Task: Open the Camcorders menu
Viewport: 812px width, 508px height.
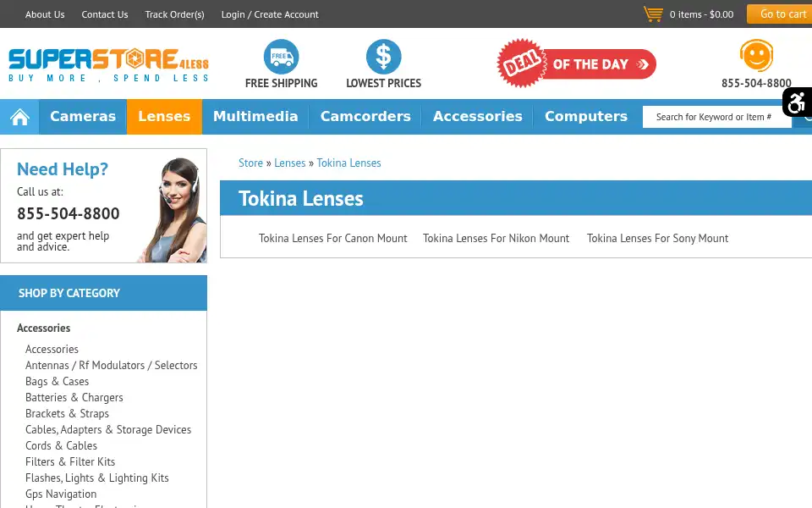Action: click(365, 117)
